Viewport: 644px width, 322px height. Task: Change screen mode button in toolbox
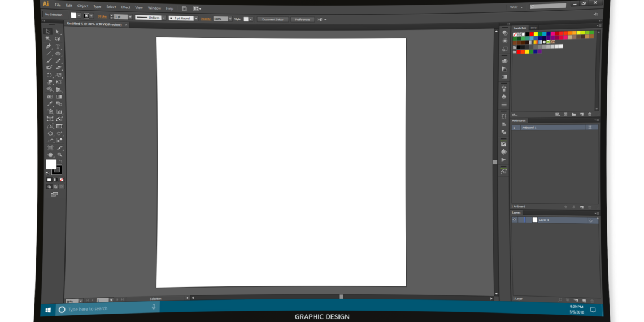point(55,194)
